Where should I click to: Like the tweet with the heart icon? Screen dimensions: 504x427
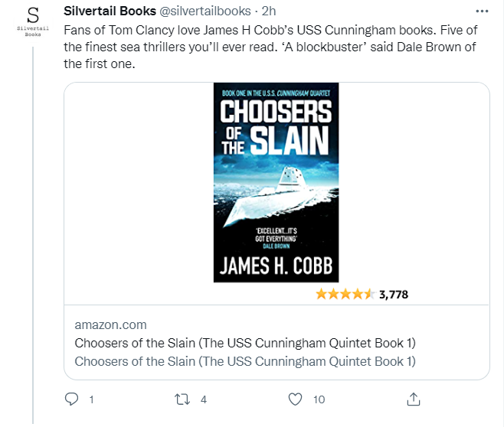coord(296,399)
